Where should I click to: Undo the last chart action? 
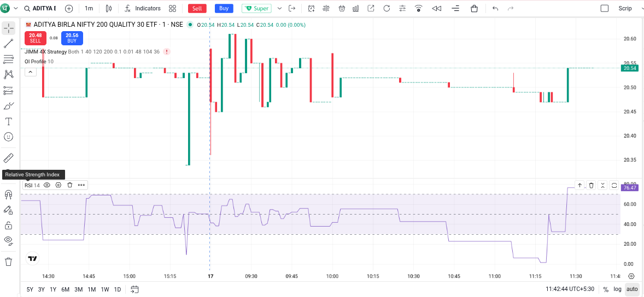[x=495, y=8]
